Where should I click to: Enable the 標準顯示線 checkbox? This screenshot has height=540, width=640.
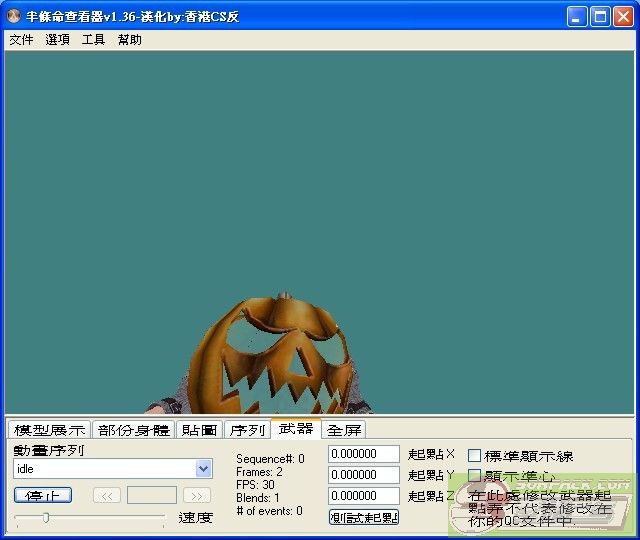[x=475, y=456]
